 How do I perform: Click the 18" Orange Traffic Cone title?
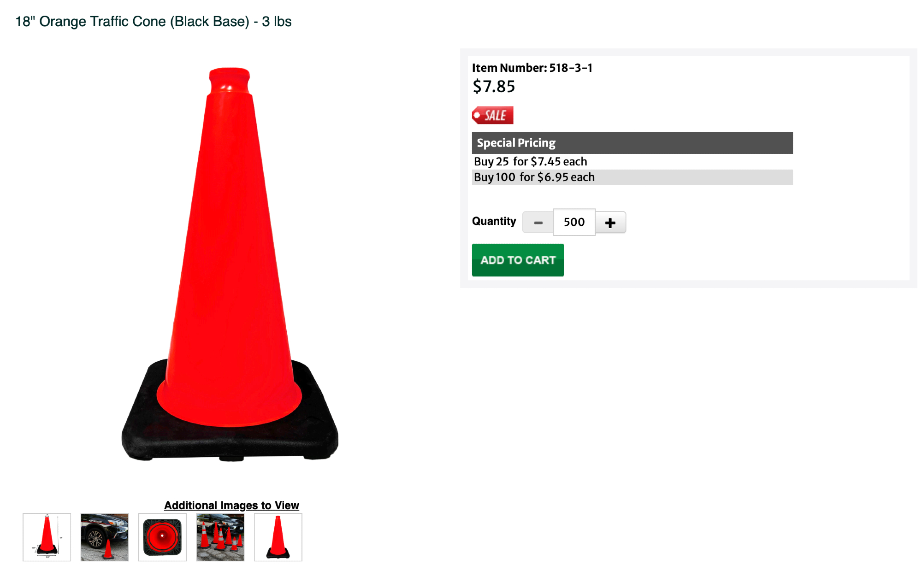click(154, 22)
